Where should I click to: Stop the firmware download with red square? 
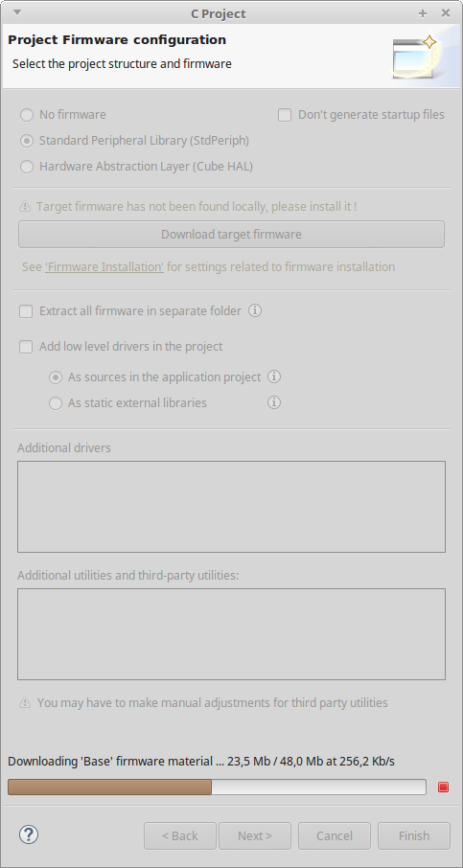[443, 787]
